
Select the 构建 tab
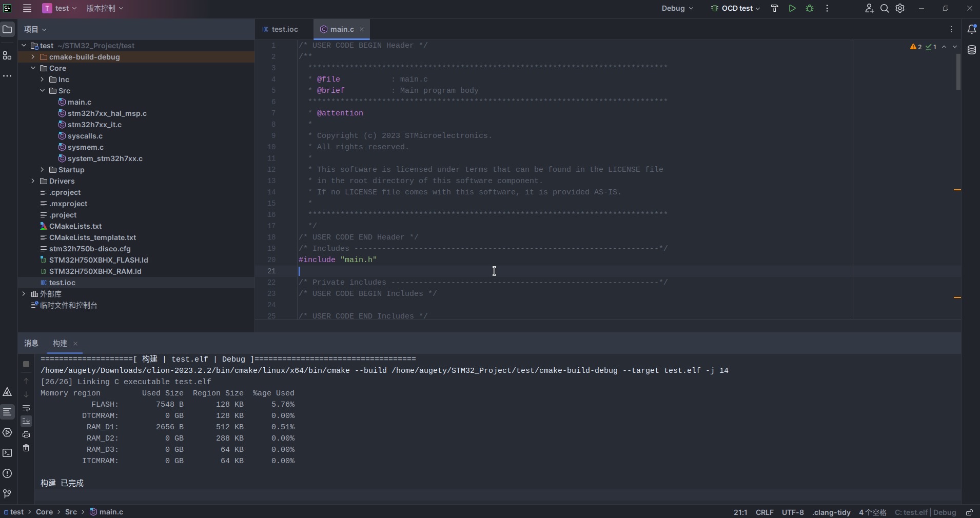60,343
